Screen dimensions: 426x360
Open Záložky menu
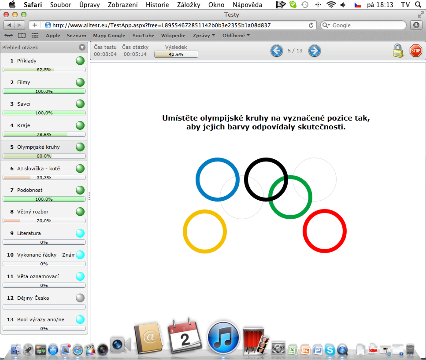188,5
